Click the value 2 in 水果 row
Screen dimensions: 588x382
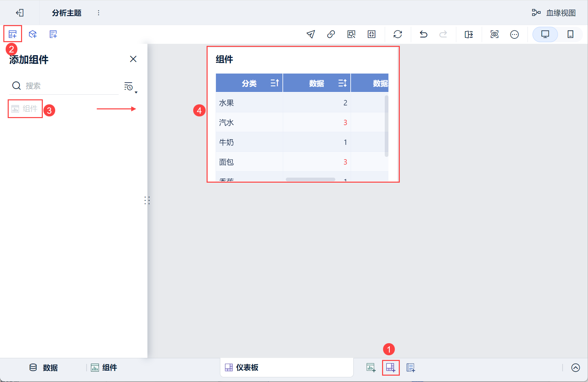[x=345, y=103]
